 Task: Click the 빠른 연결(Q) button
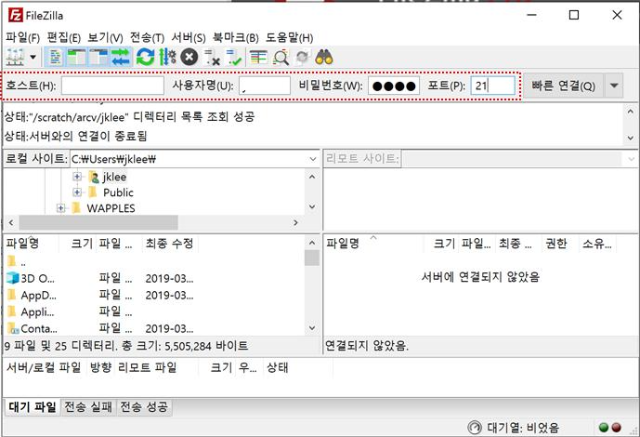click(x=563, y=86)
